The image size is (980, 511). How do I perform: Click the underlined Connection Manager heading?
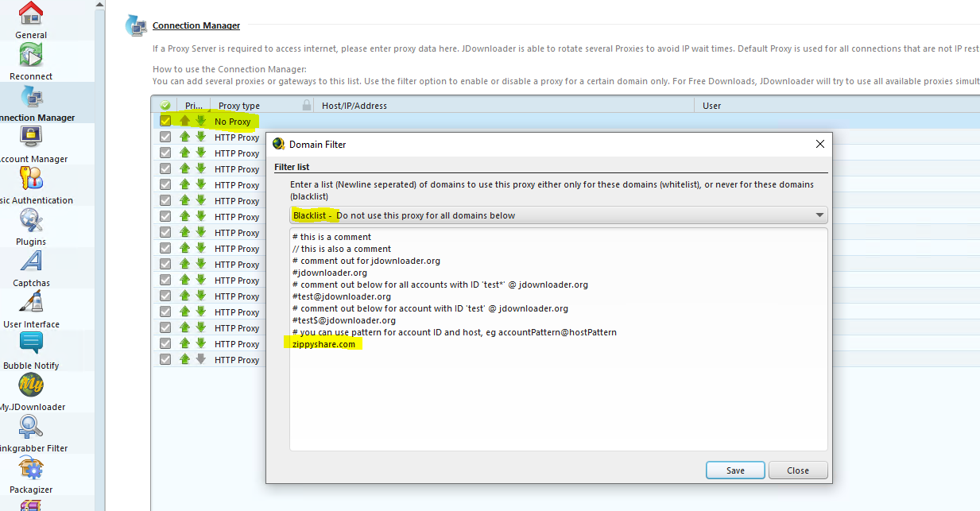click(x=196, y=25)
